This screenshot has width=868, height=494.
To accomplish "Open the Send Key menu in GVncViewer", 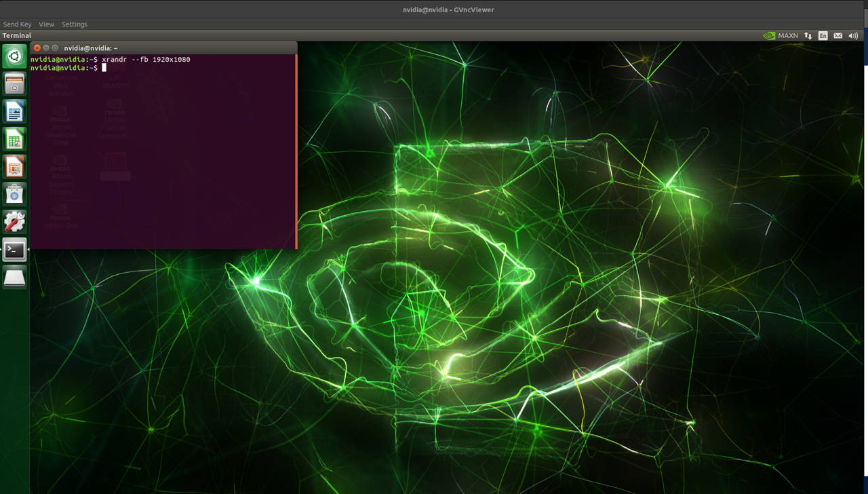I will [18, 24].
